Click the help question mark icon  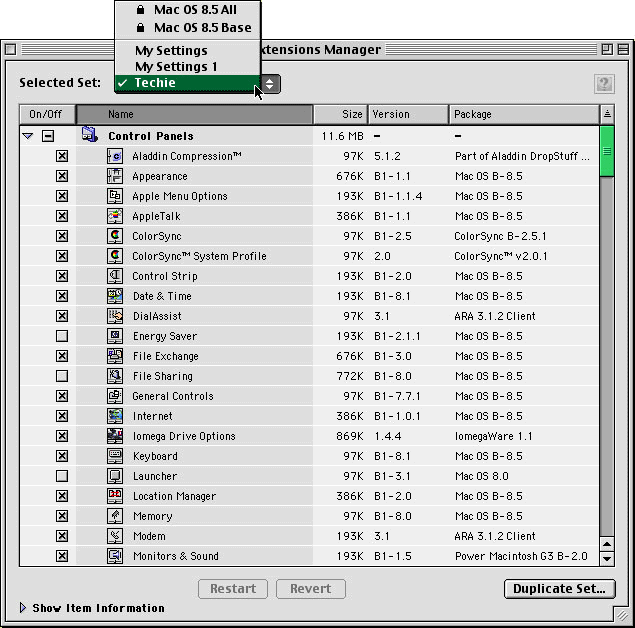click(604, 84)
